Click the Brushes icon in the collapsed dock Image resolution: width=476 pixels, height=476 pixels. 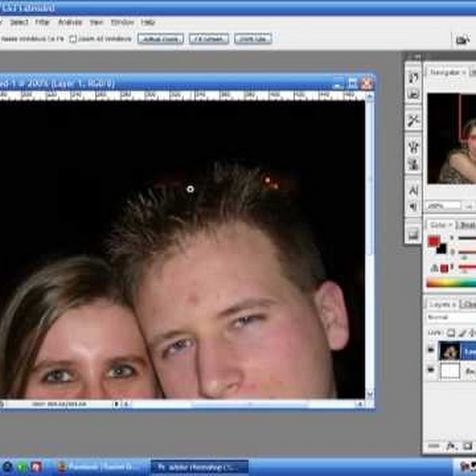click(413, 121)
